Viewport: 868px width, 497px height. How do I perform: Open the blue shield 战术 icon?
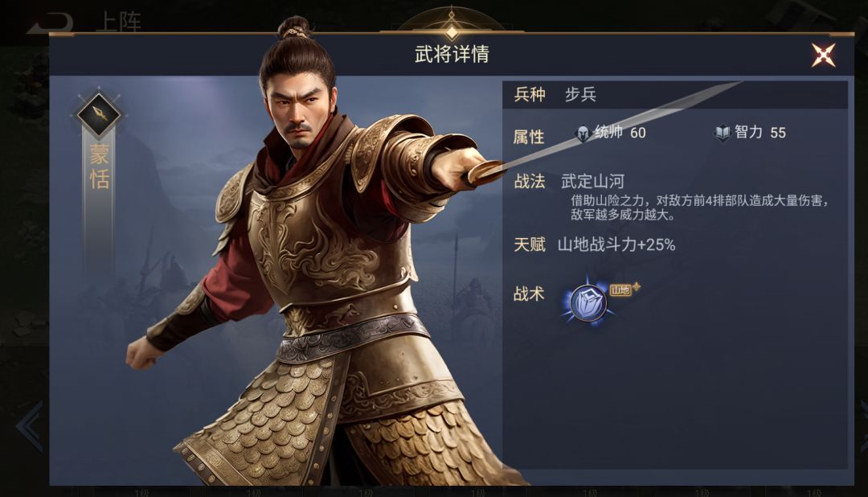(x=588, y=302)
